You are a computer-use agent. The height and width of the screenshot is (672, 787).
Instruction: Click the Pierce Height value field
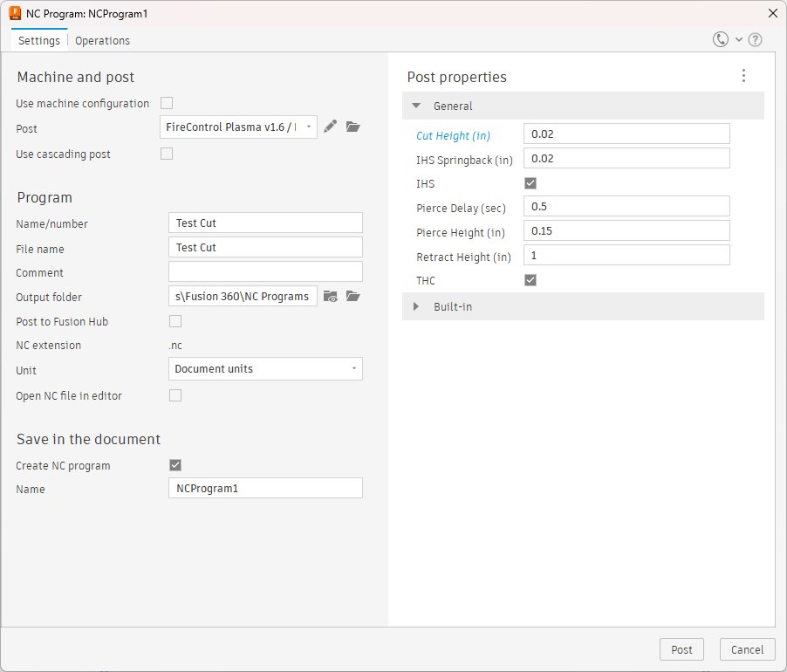pos(626,231)
